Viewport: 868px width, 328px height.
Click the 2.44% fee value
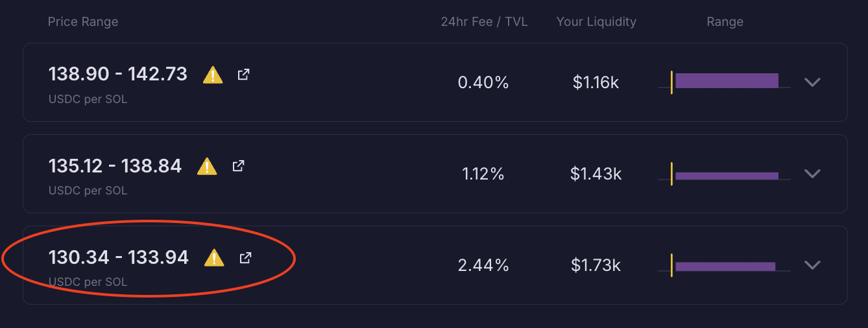[x=483, y=265]
